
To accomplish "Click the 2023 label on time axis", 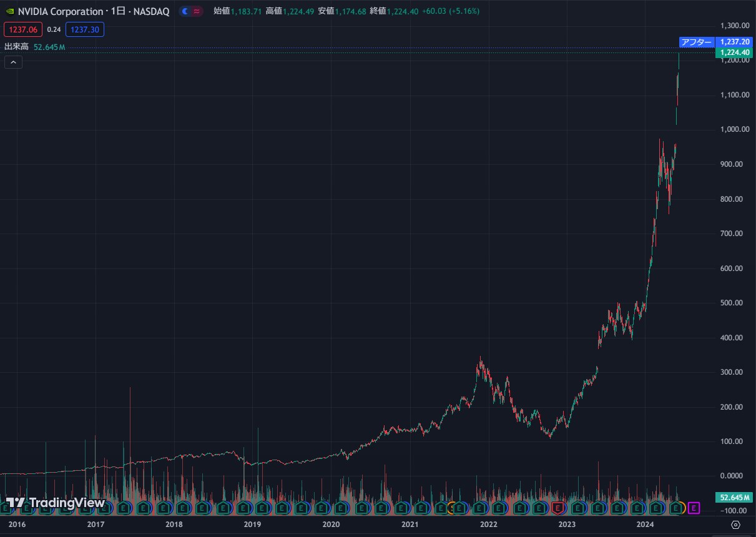I will [567, 525].
